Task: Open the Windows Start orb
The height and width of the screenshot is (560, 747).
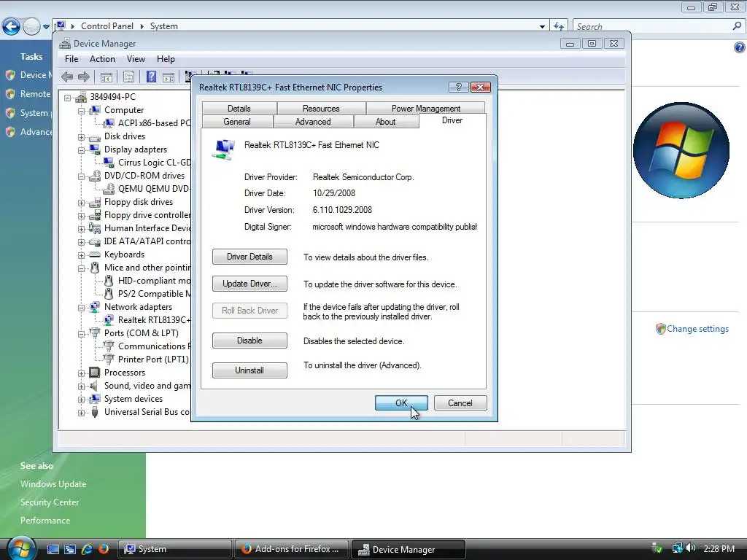Action: tap(20, 548)
